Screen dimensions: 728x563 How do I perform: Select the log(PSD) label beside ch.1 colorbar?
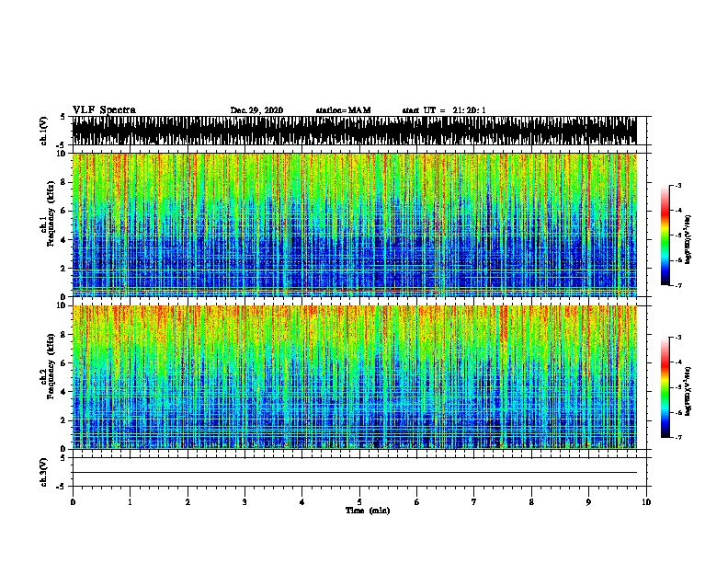pyautogui.click(x=688, y=240)
